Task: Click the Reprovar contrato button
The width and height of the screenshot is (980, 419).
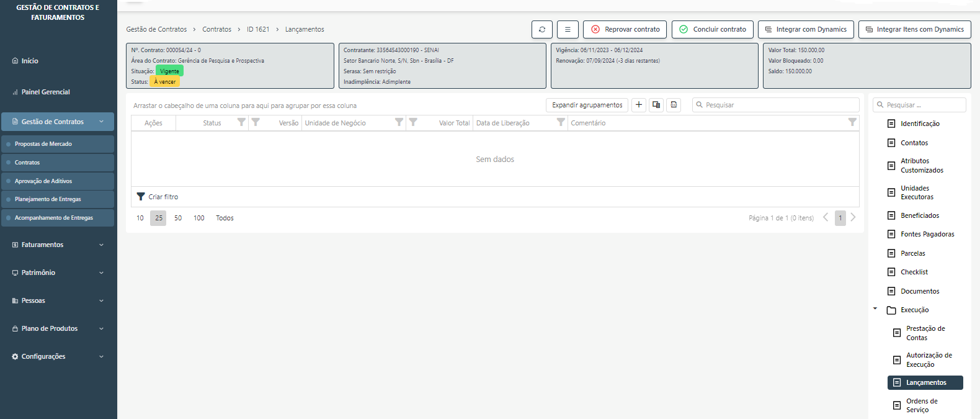Action: coord(625,29)
